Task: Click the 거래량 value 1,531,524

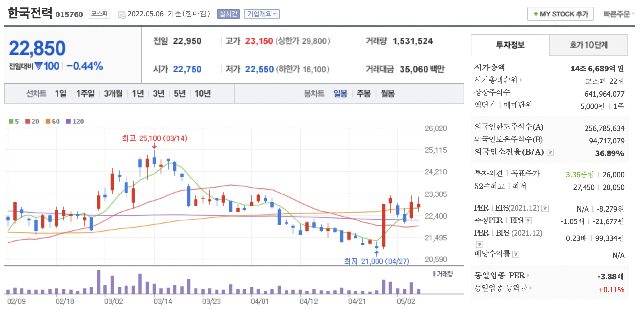Action: click(x=413, y=41)
